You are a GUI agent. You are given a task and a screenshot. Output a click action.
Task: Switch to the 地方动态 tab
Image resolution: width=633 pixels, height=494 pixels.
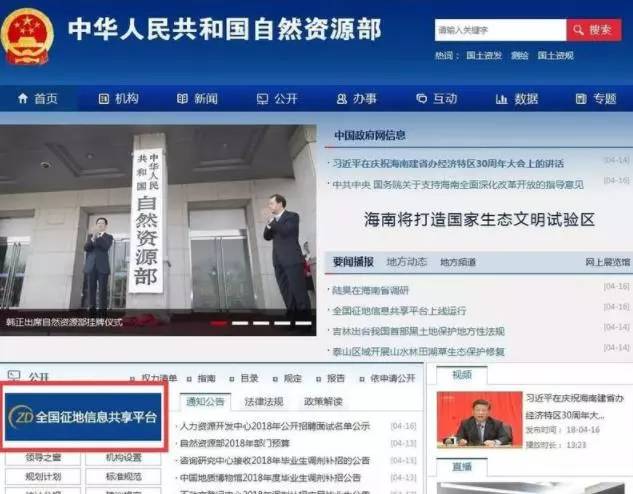[x=407, y=262]
